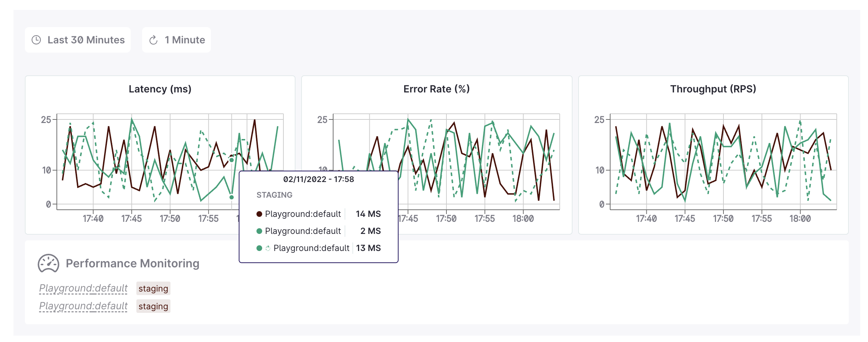Click the 0 y-axis label on Throughput chart
This screenshot has height=342, width=868.
tap(602, 204)
